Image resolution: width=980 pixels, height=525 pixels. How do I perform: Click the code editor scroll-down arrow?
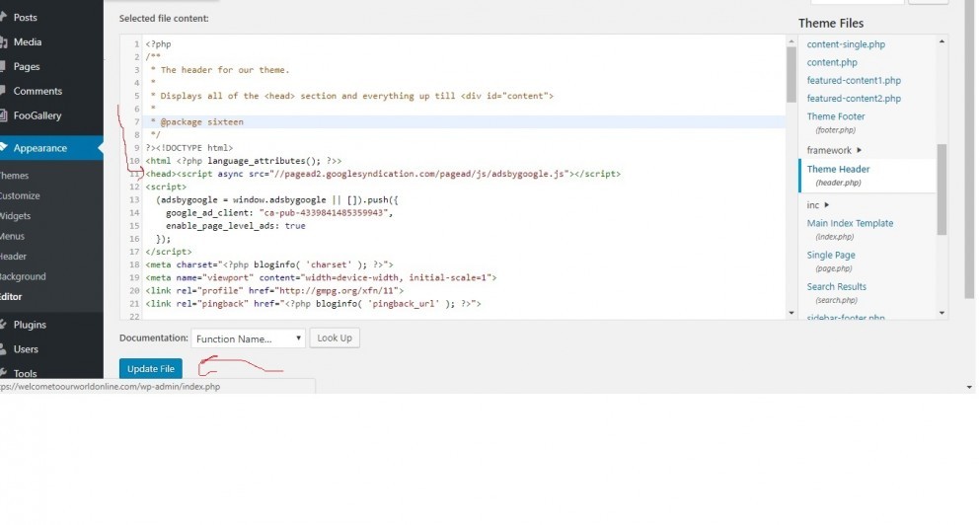pos(792,313)
